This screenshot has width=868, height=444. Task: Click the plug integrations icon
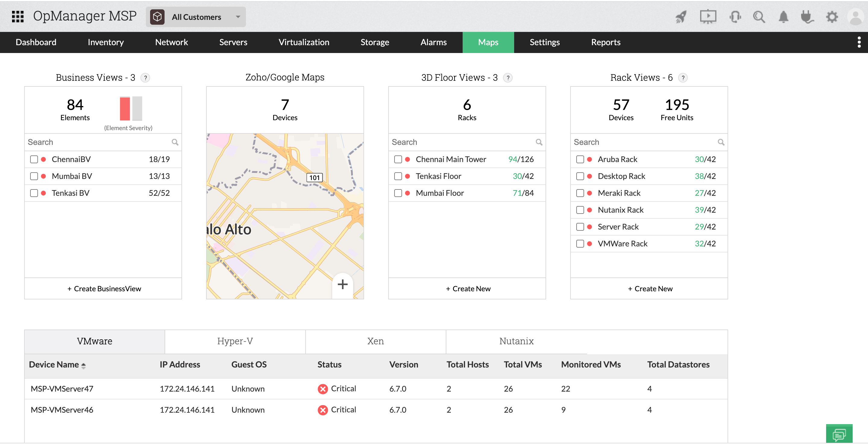[x=807, y=17]
